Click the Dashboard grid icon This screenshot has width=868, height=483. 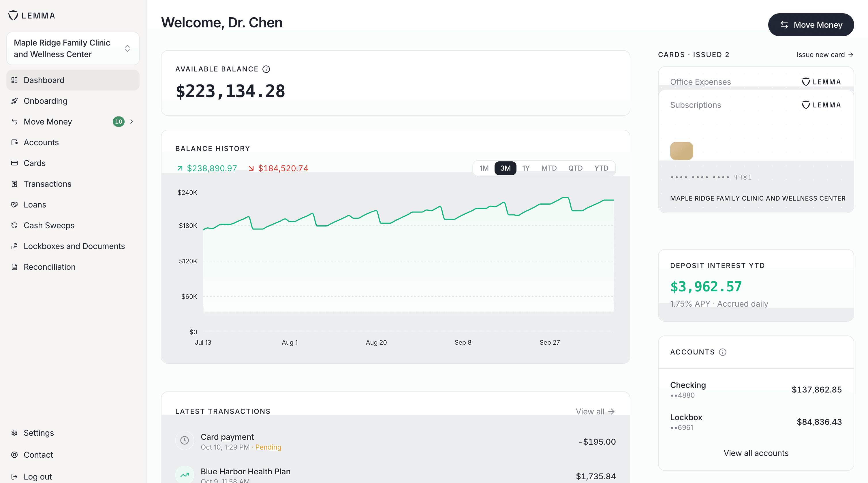pyautogui.click(x=14, y=80)
